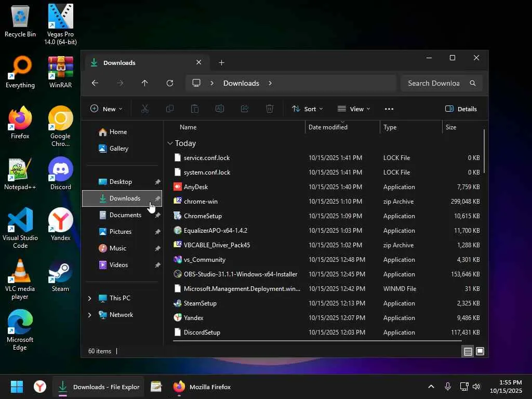
Task: Sort by the Date modified column header
Action: tap(342, 127)
